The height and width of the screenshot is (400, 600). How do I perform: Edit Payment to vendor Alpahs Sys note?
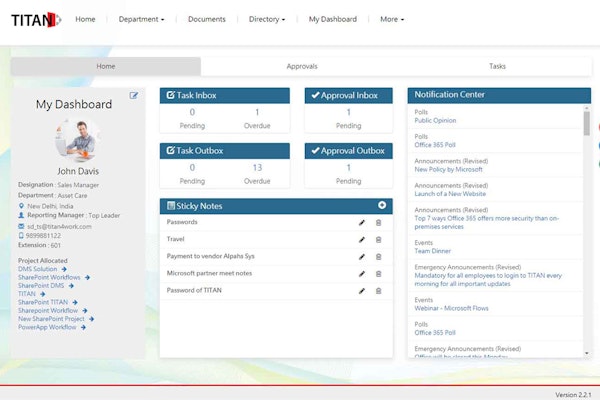362,256
